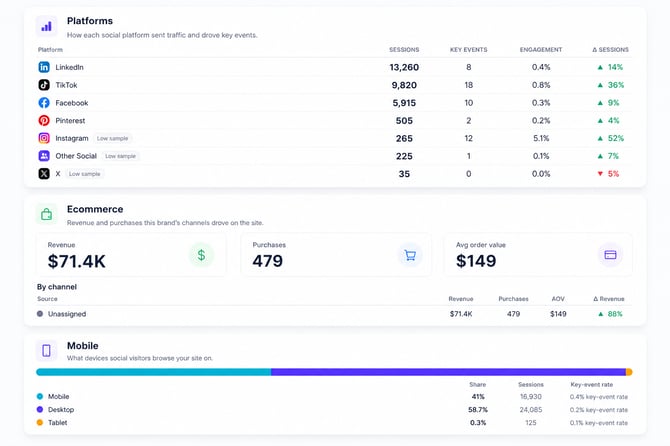The height and width of the screenshot is (446, 670).
Task: Sort by the KEY EVENTS column header
Action: tap(468, 50)
